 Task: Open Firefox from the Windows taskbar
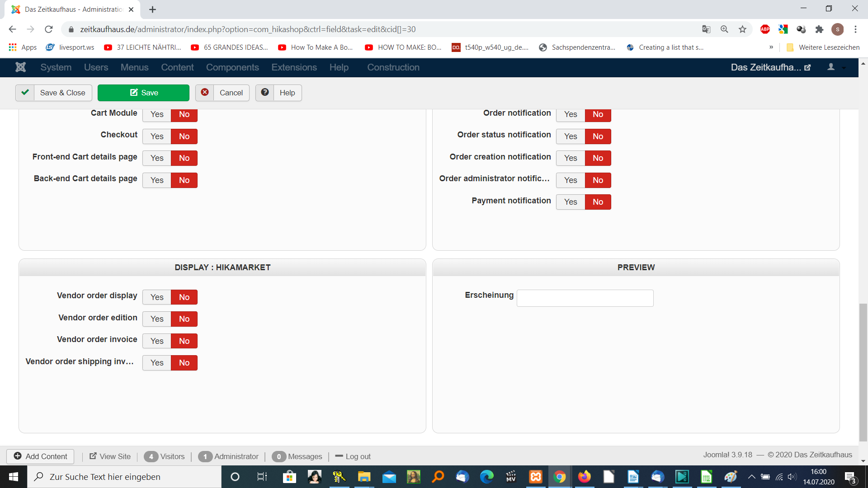point(584,477)
